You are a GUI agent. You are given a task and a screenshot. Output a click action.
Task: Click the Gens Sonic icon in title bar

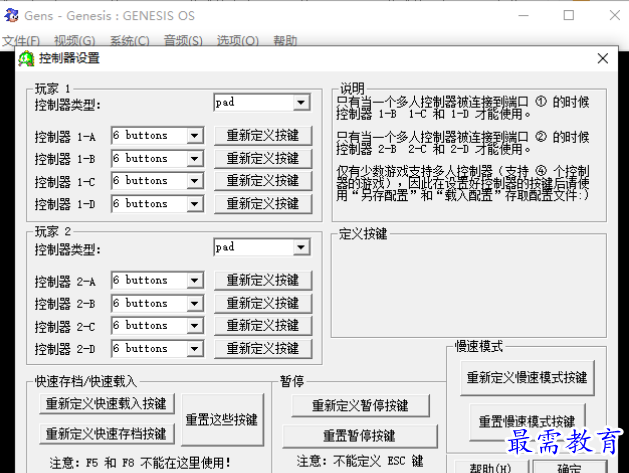point(11,15)
